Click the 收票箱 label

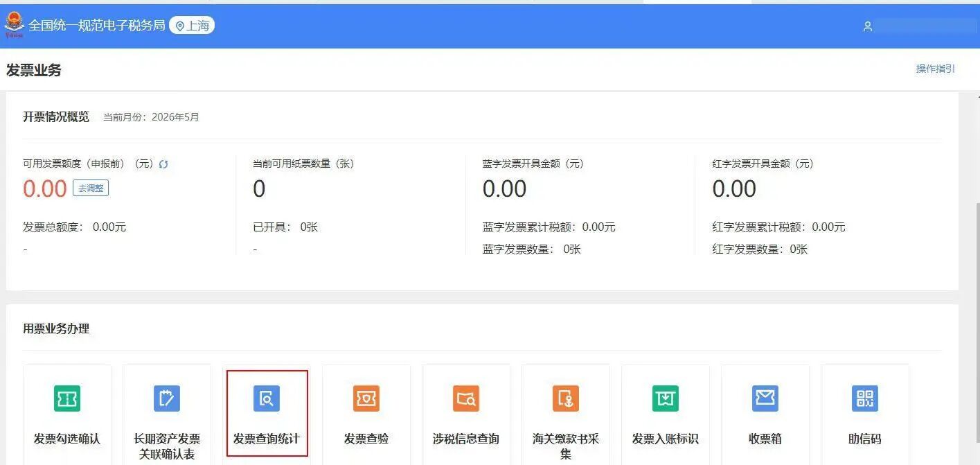point(765,439)
